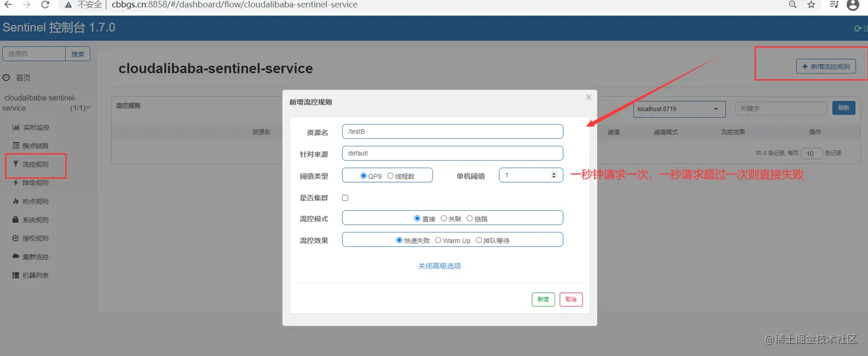
Task: Click the cluster flow cloud icon
Action: (16, 257)
